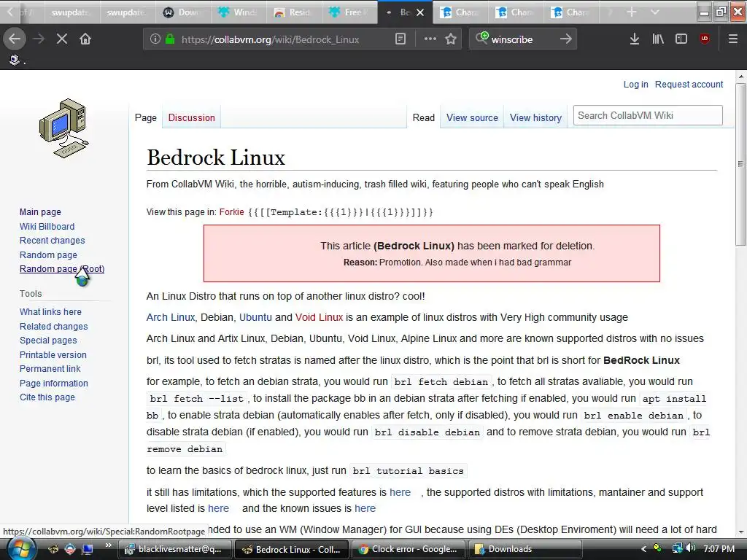Screen dimensions: 747x560
Task: Select the Page tab
Action: coord(145,117)
